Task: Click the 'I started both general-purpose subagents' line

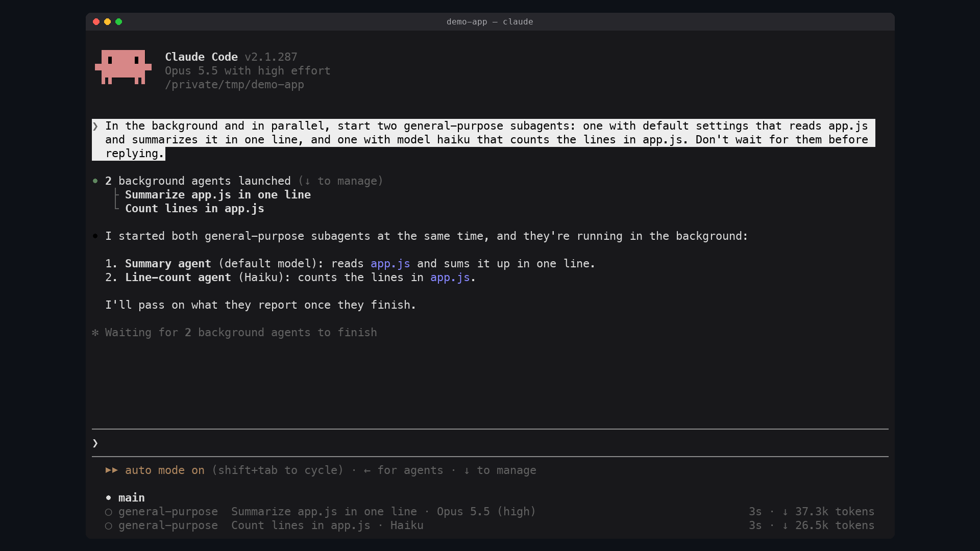Action: [x=427, y=236]
